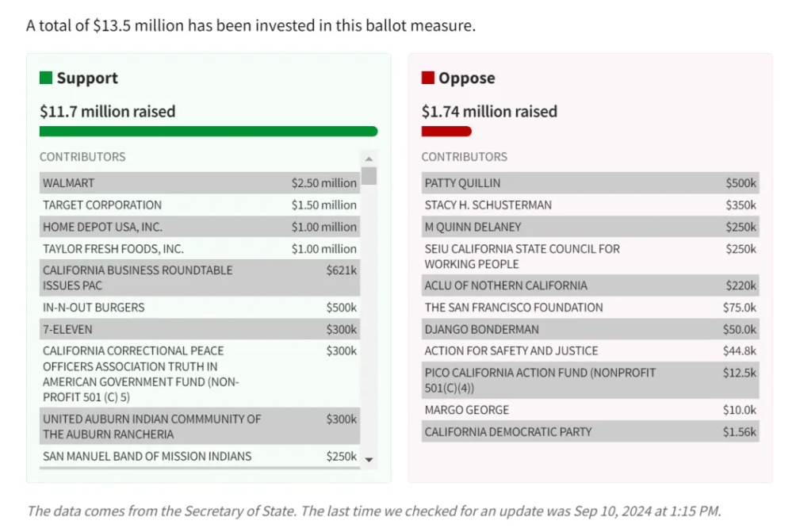
Task: Select the PATTY QUILLIN contributor row
Action: coord(590,183)
